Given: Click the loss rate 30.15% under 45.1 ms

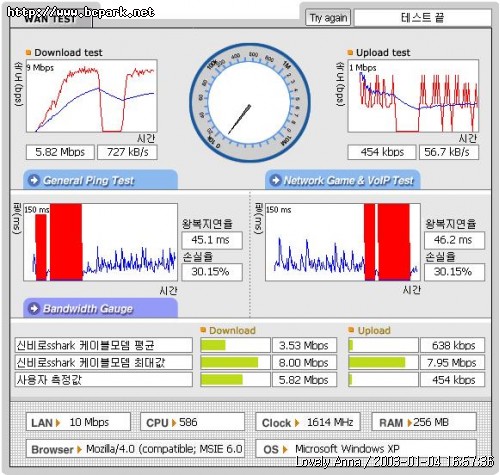Looking at the screenshot, I should 212,272.
